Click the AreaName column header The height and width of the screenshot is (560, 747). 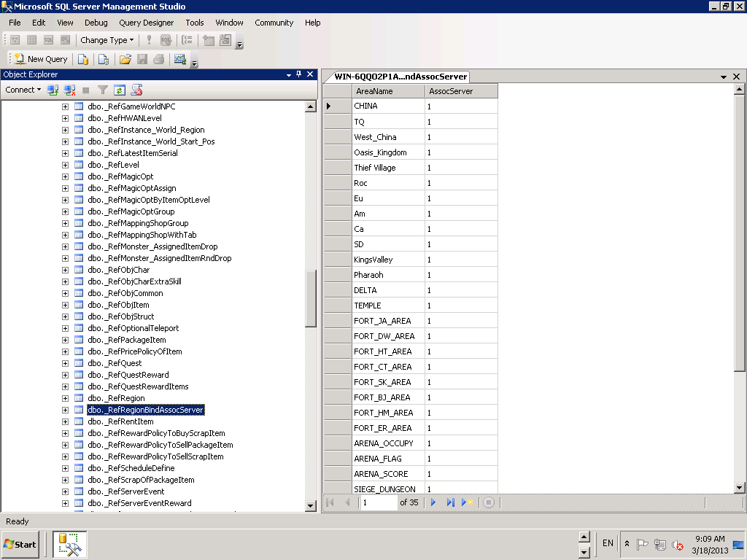(x=389, y=91)
